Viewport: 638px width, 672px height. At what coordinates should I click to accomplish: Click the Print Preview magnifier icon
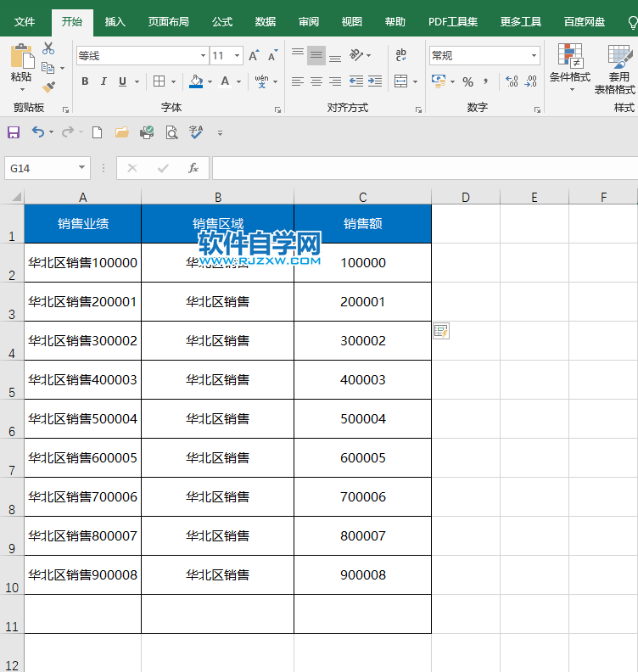[171, 132]
